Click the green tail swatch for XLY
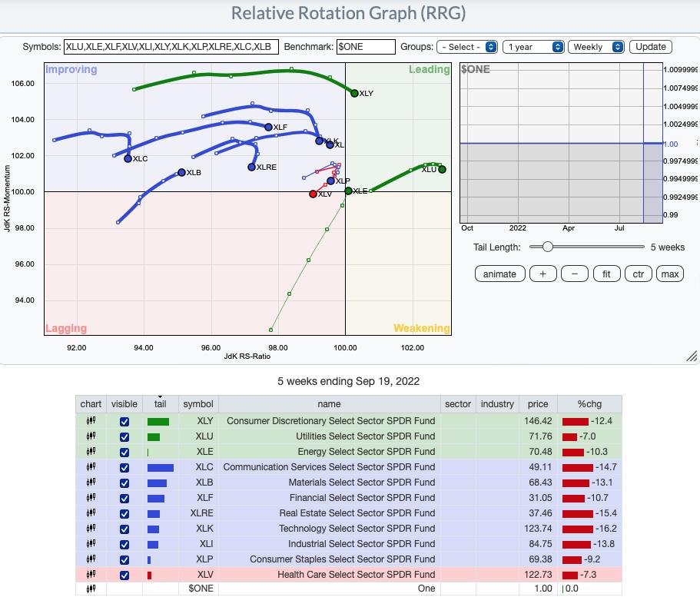Screen dimensions: 700x597 [x=158, y=422]
